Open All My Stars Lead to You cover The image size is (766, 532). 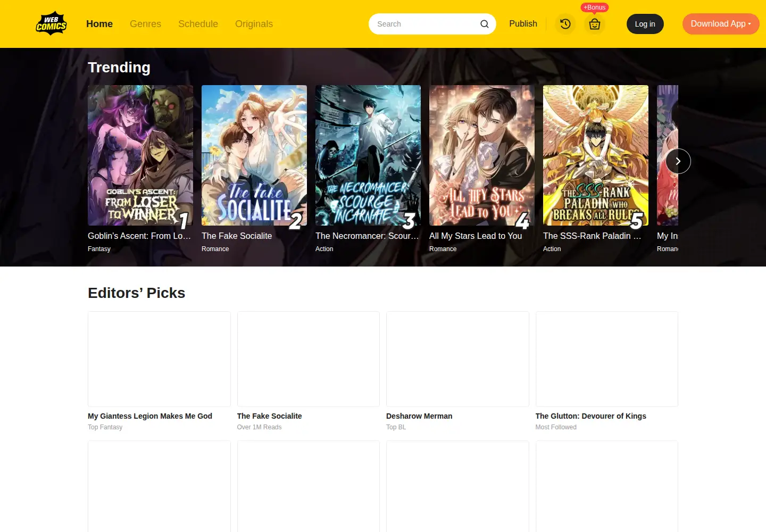click(x=482, y=155)
